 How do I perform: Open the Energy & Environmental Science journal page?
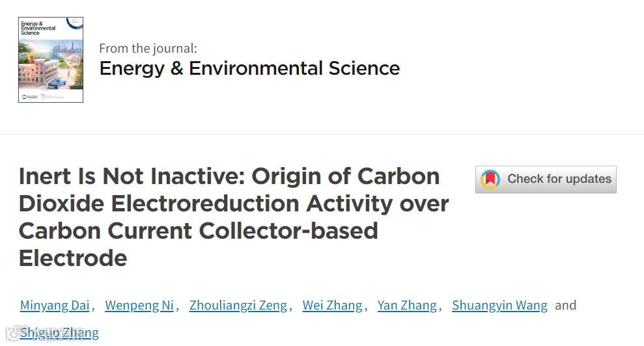point(249,68)
